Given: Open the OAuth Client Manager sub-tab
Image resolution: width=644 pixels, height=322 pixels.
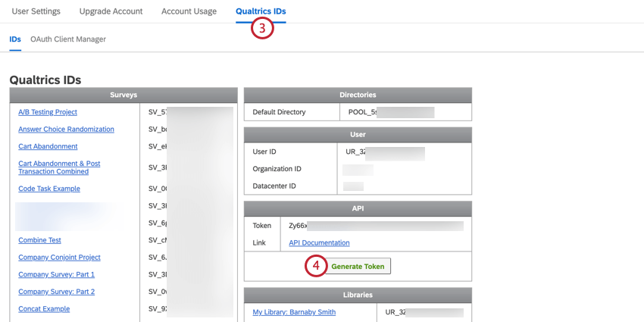Looking at the screenshot, I should pos(68,39).
